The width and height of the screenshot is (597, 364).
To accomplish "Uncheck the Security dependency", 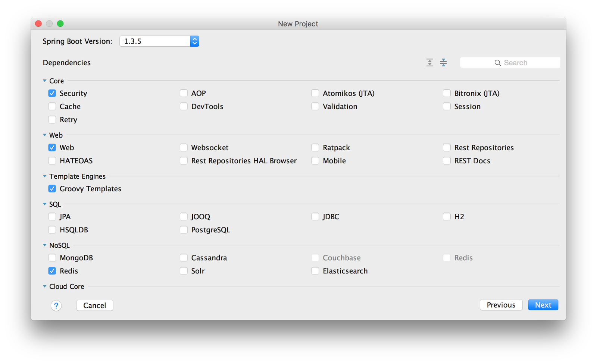I will [x=52, y=93].
